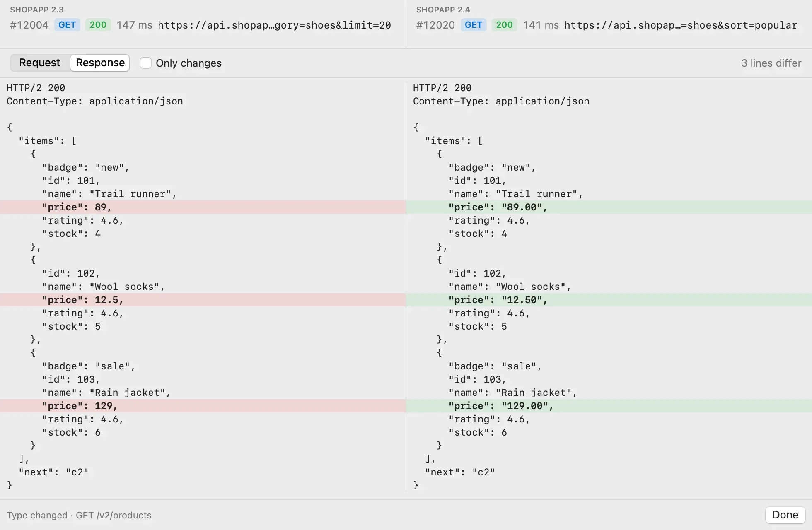Switch to the Request tab
This screenshot has width=812, height=530.
pos(39,63)
